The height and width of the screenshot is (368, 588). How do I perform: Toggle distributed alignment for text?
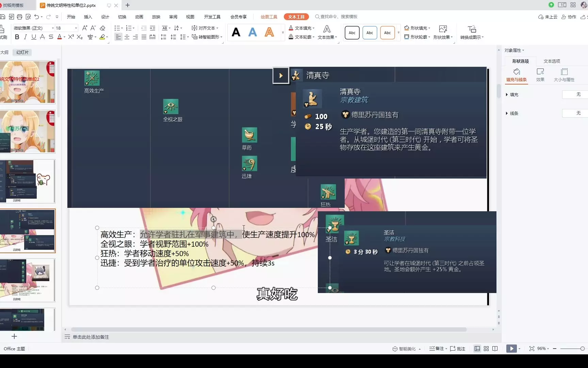tap(152, 37)
